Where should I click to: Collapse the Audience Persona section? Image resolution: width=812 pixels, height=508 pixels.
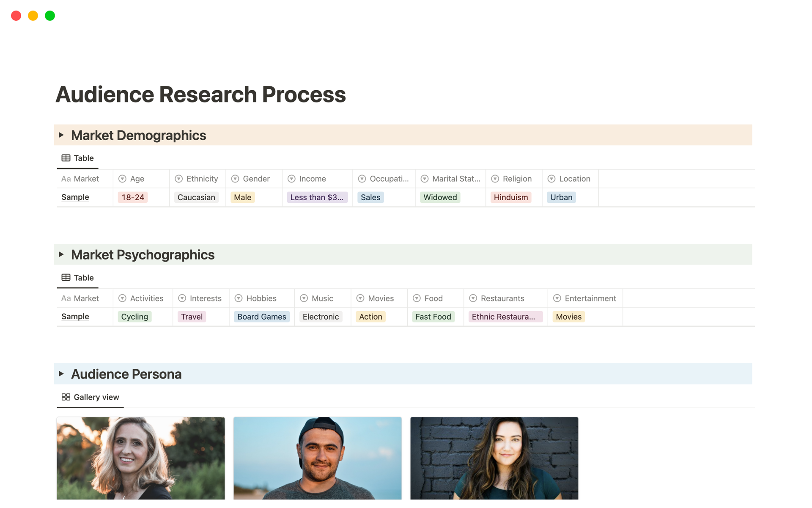point(62,374)
